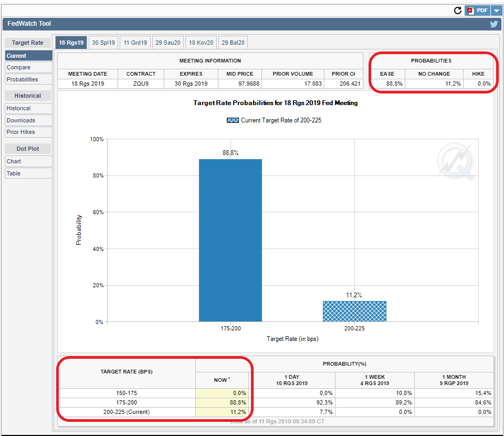This screenshot has width=504, height=436.
Task: Click the hatched 200-225 probability bar
Action: pyautogui.click(x=354, y=312)
